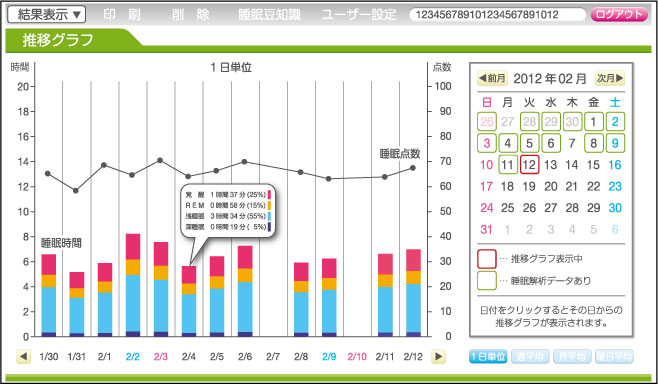Switch to the 週平均 view
This screenshot has height=384, width=658.
click(x=530, y=357)
